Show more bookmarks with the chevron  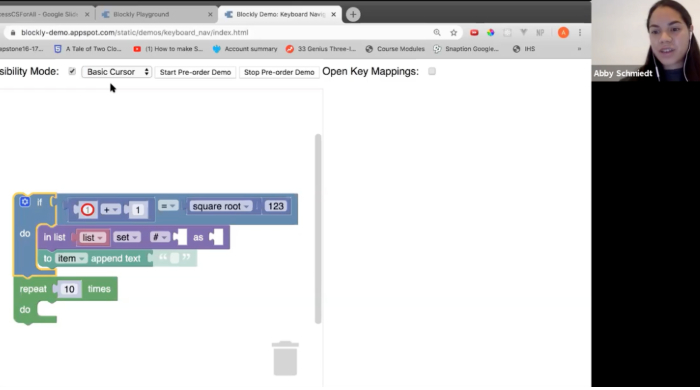click(x=579, y=49)
